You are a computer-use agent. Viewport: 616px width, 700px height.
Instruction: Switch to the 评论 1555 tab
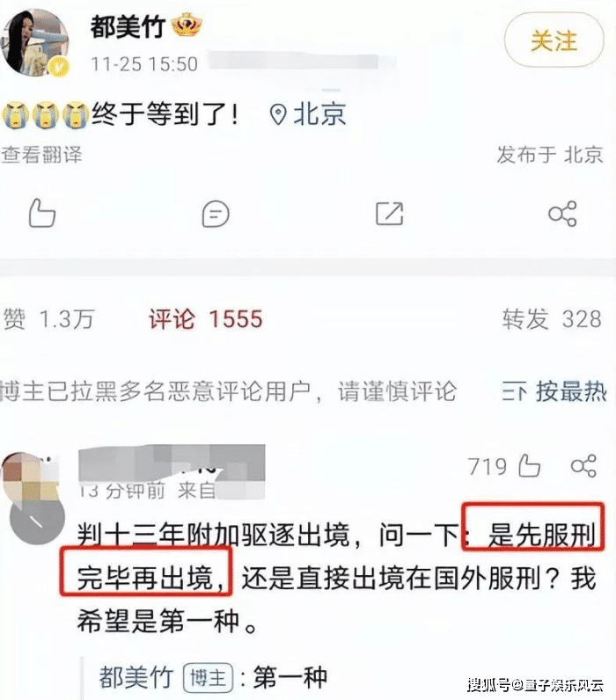pos(206,318)
